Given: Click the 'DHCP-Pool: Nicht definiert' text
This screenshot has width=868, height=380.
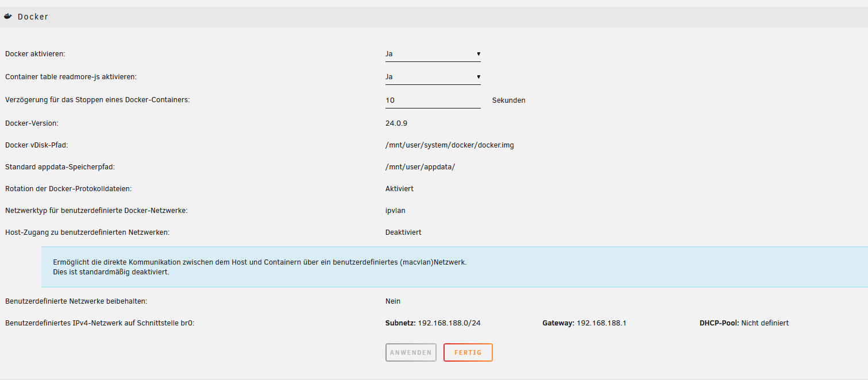Looking at the screenshot, I should coord(744,323).
